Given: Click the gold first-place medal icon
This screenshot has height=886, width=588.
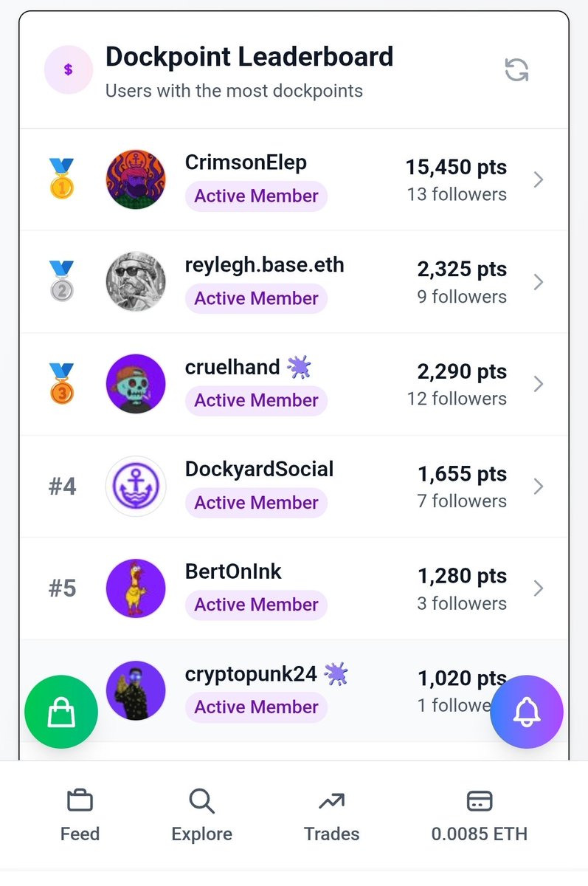Looking at the screenshot, I should coord(62,179).
